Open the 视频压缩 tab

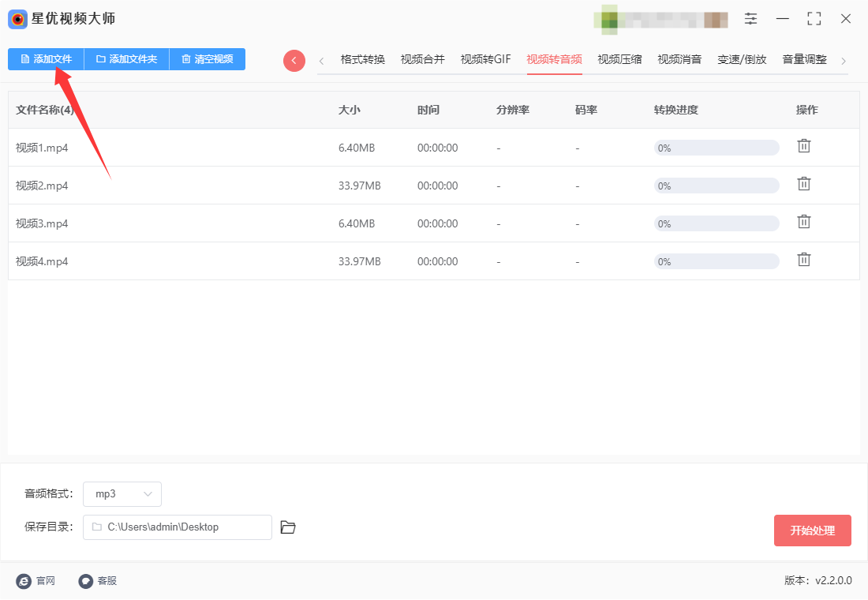(x=619, y=59)
